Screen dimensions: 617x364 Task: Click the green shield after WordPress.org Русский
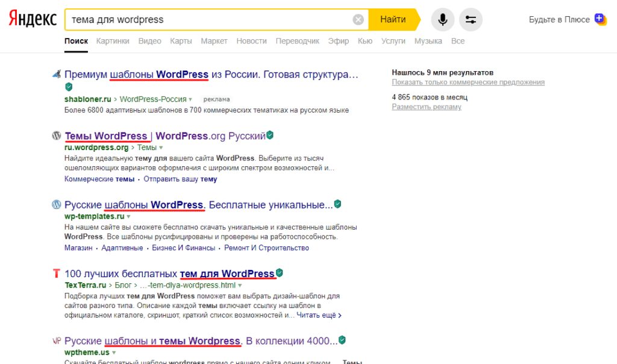[x=270, y=135]
